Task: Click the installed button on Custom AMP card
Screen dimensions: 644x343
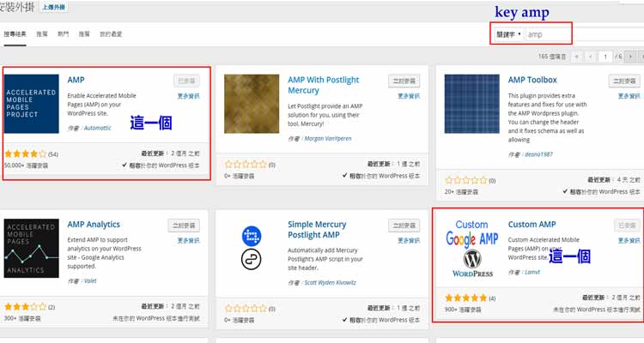Action: [x=627, y=226]
